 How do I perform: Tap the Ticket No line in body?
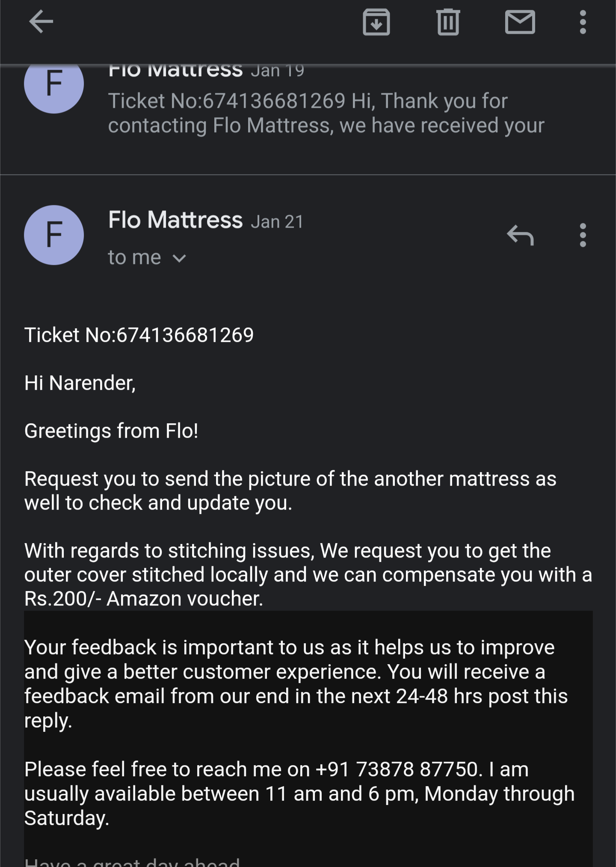[139, 335]
